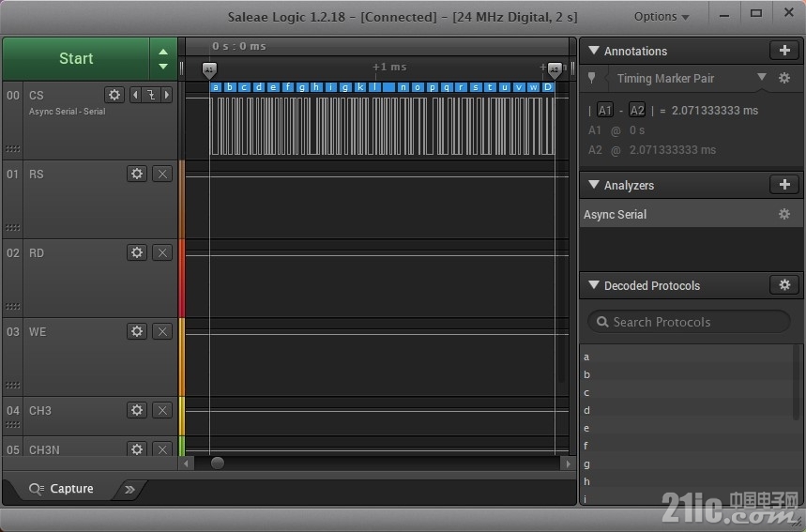This screenshot has width=806, height=532.
Task: Click decoded 'a' bubble on waveform
Action: (216, 87)
